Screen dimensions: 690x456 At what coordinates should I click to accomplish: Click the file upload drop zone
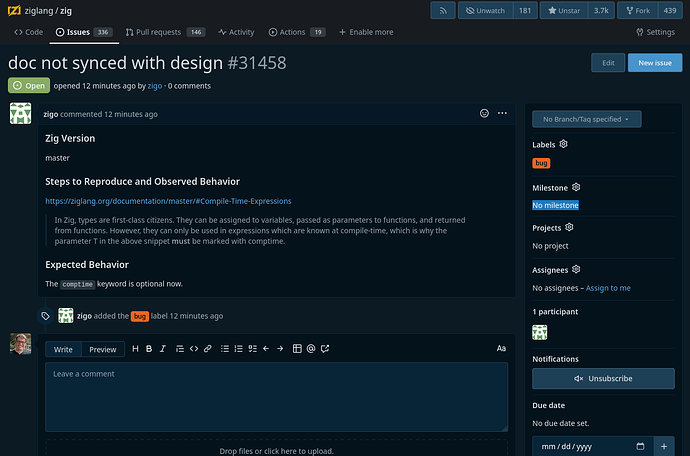(x=276, y=449)
